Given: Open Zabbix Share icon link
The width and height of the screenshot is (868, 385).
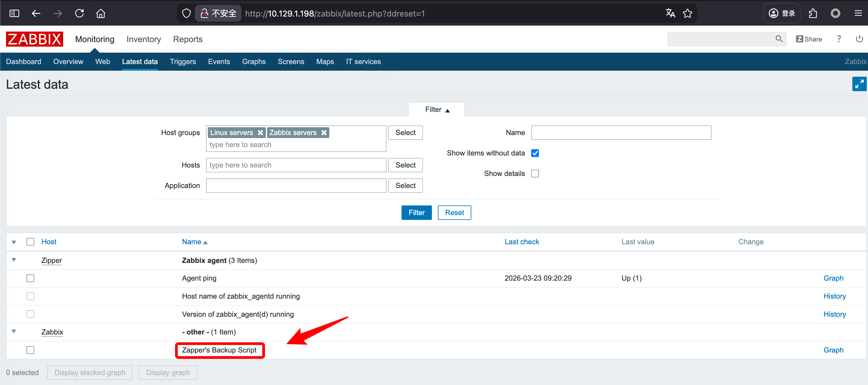Looking at the screenshot, I should click(809, 39).
